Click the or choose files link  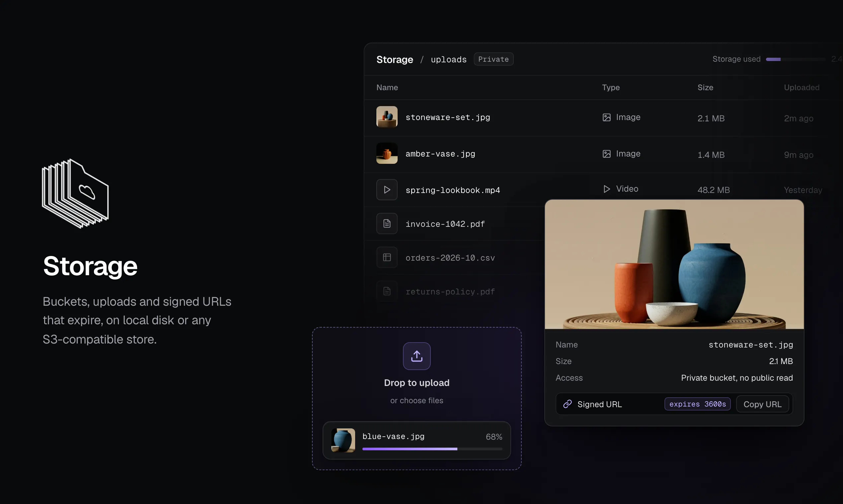(417, 401)
